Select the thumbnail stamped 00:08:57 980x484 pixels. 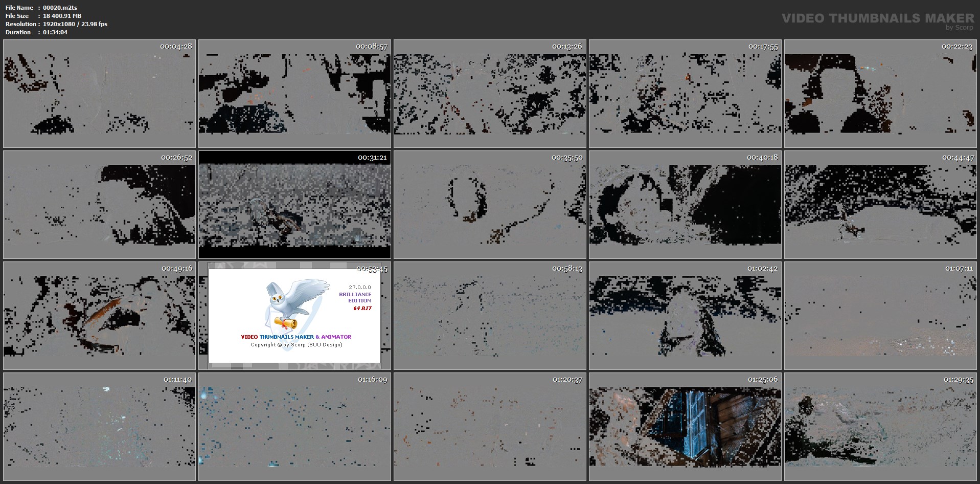[294, 94]
